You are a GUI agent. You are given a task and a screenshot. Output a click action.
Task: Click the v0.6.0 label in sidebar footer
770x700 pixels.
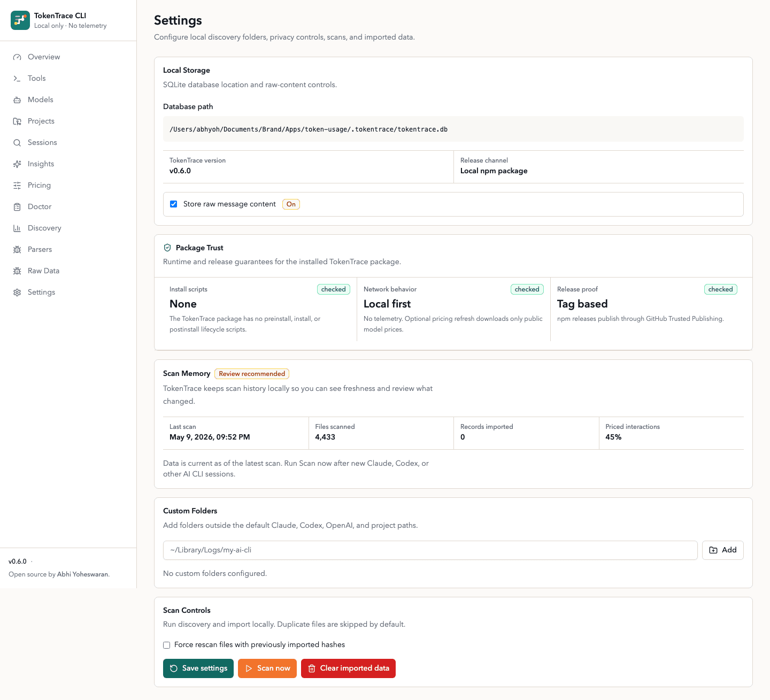point(18,561)
